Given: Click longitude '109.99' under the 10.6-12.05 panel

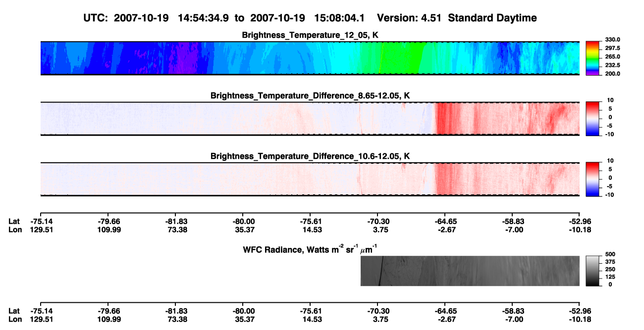Looking at the screenshot, I should pos(109,230).
